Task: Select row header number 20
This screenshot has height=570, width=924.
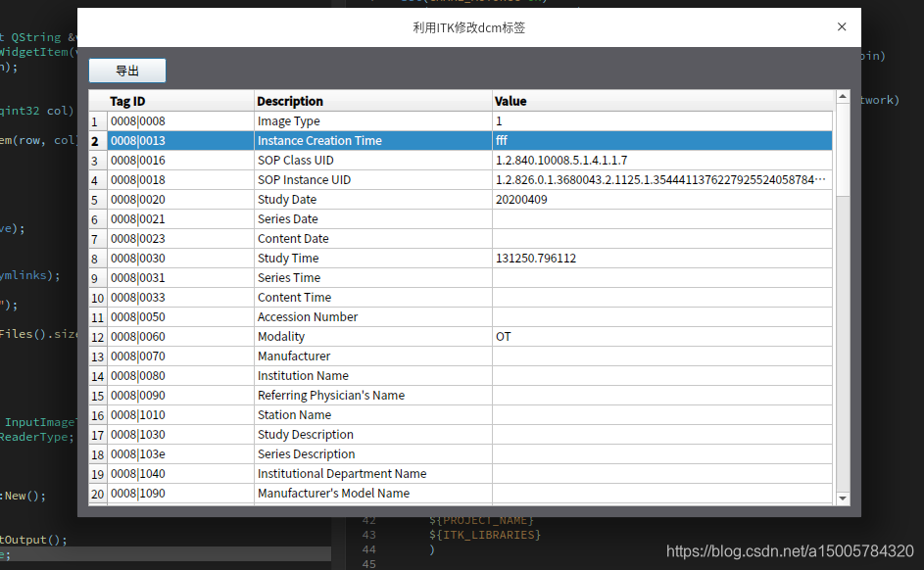Action: click(98, 494)
